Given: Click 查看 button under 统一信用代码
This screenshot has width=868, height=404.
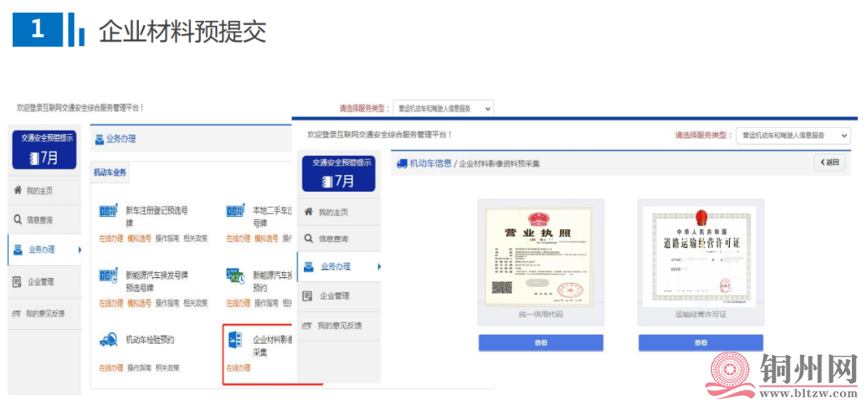Looking at the screenshot, I should click(540, 343).
